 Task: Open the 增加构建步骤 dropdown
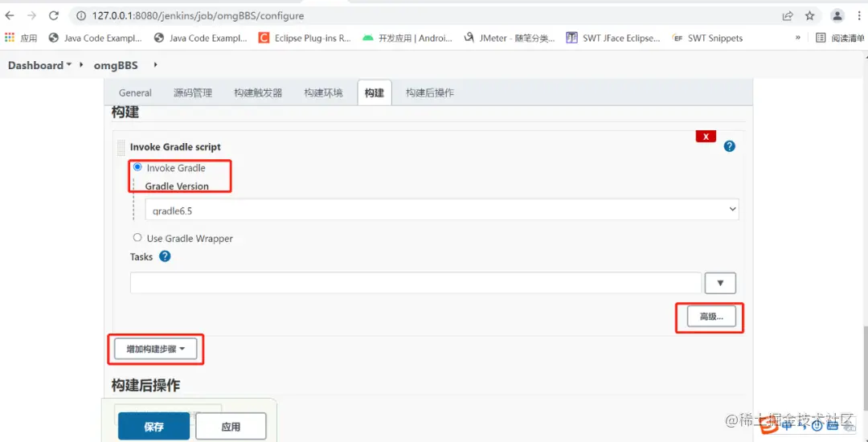point(156,349)
